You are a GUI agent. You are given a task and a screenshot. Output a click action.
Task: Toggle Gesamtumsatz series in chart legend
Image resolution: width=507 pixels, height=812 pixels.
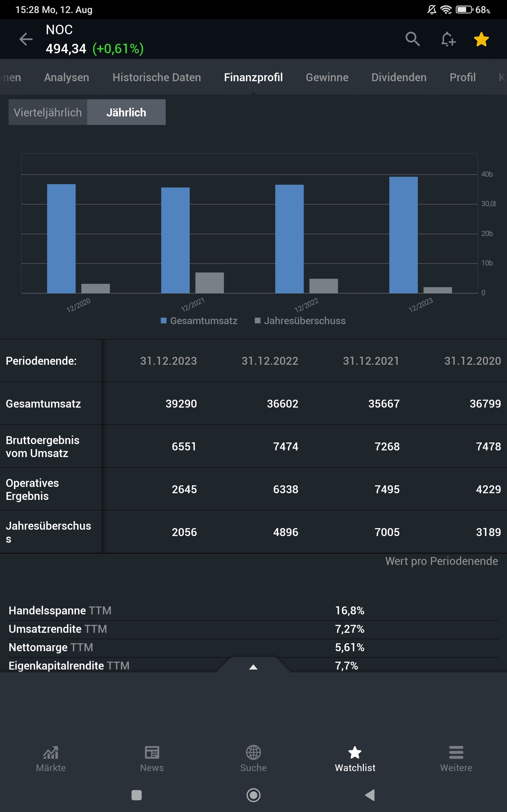[x=200, y=321]
